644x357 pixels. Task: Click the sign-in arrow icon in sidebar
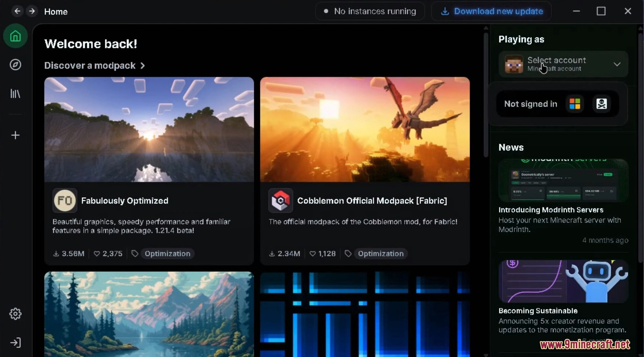pos(15,343)
